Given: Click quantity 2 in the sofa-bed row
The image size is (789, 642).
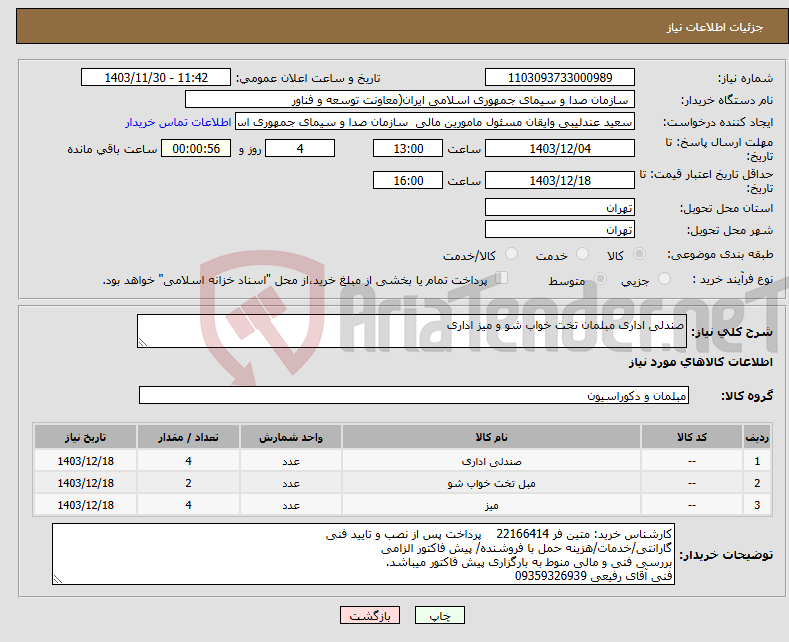Looking at the screenshot, I should point(188,483).
